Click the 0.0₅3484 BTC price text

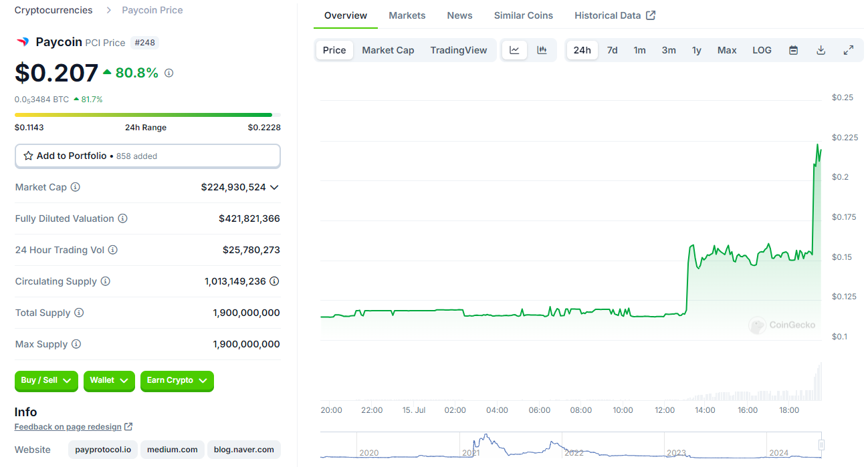point(41,100)
